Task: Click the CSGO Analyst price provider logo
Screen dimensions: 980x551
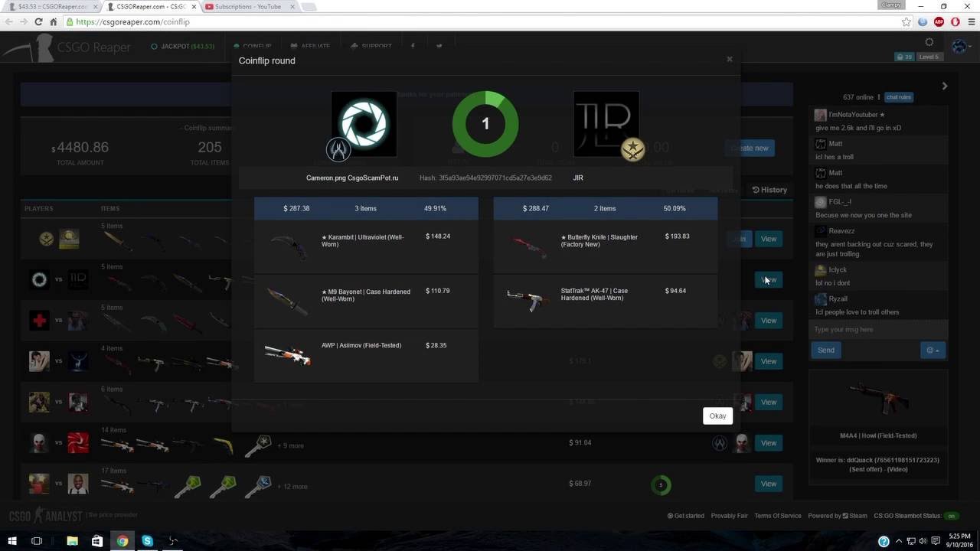Action: [x=46, y=515]
